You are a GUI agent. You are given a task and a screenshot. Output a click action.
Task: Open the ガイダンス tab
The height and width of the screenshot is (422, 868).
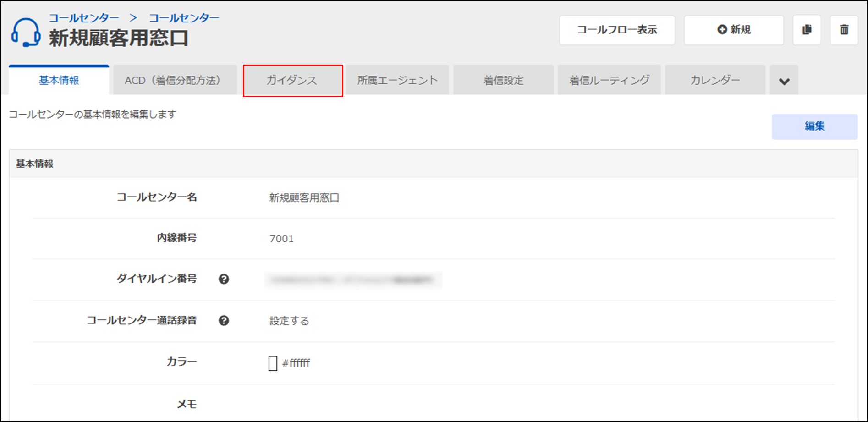click(x=292, y=81)
